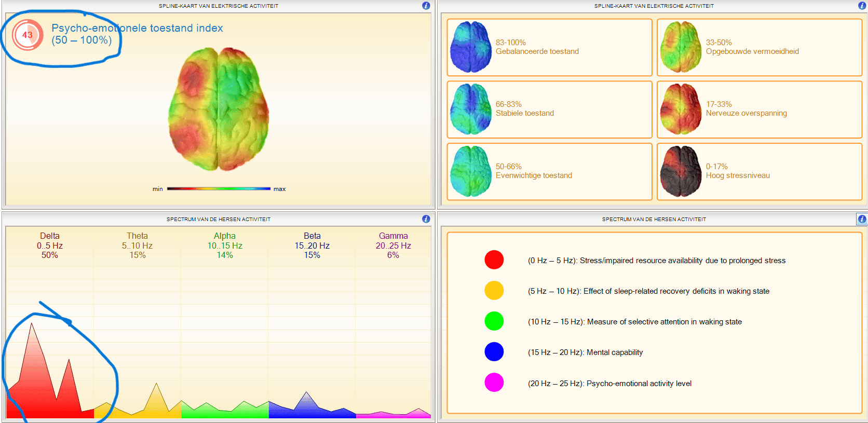Select the 17-33% Nerveuze overspanning brain thumbnail
This screenshot has height=423, width=868.
(681, 109)
